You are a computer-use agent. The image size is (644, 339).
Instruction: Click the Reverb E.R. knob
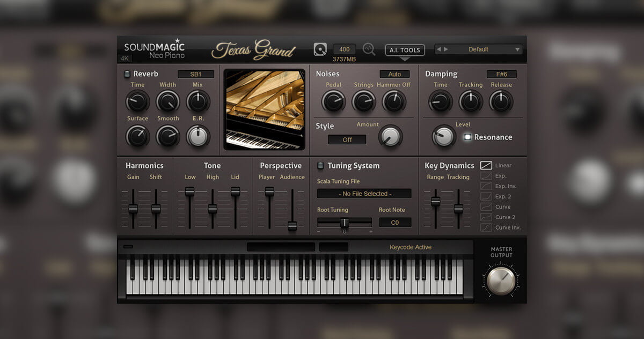198,136
